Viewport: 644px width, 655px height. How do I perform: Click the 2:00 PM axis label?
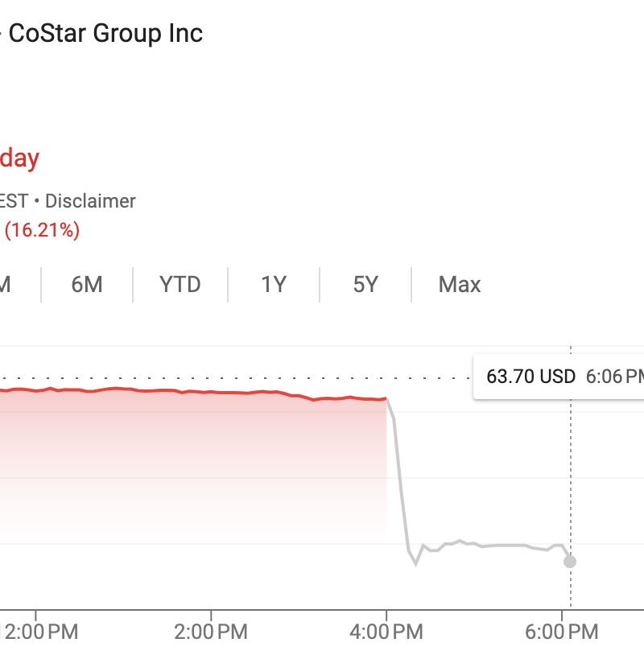coord(211,632)
